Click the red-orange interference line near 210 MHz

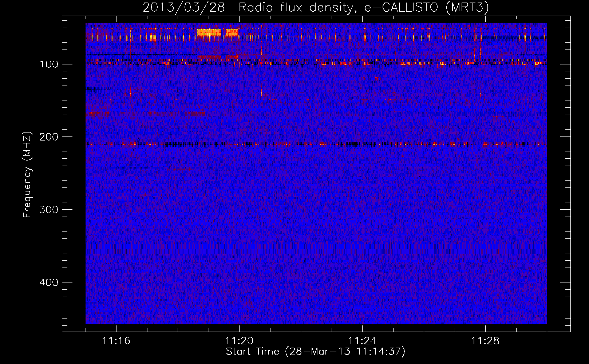point(316,145)
